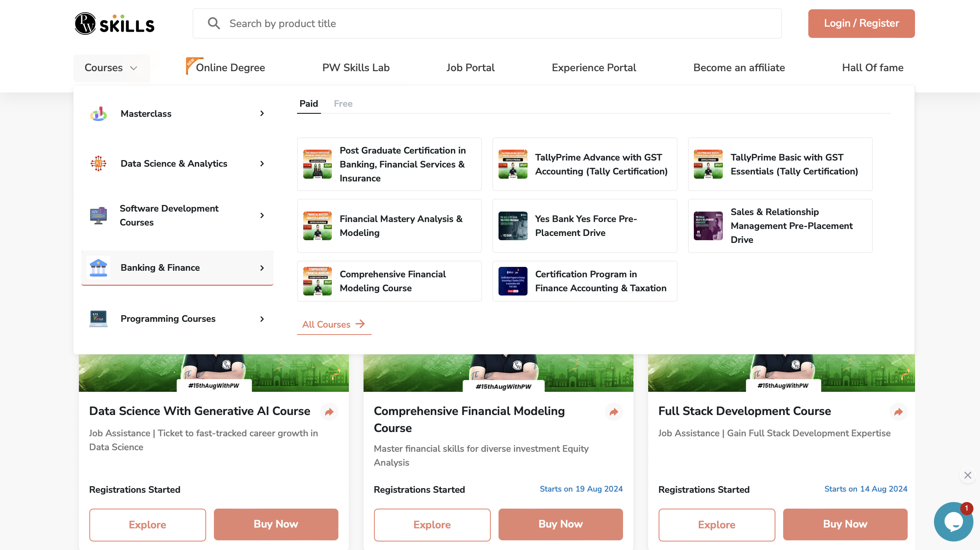980x550 pixels.
Task: Select Masterclass category label
Action: click(x=146, y=114)
